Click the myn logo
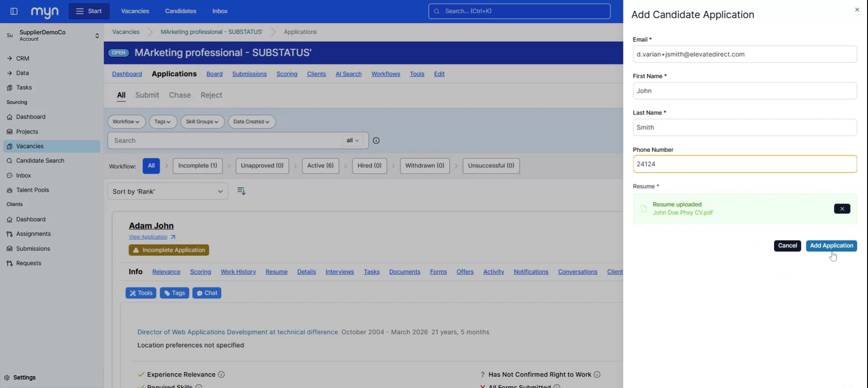Image resolution: width=868 pixels, height=388 pixels. pos(45,12)
